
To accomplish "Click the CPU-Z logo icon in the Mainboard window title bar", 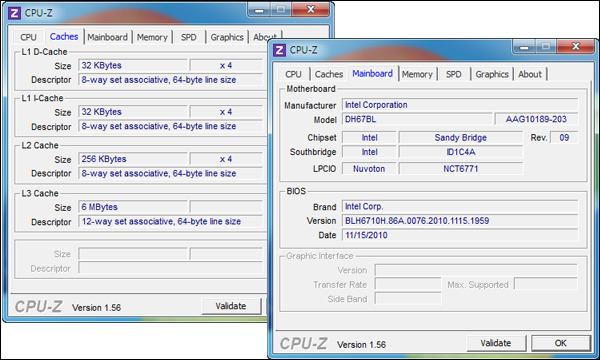I will pyautogui.click(x=280, y=50).
